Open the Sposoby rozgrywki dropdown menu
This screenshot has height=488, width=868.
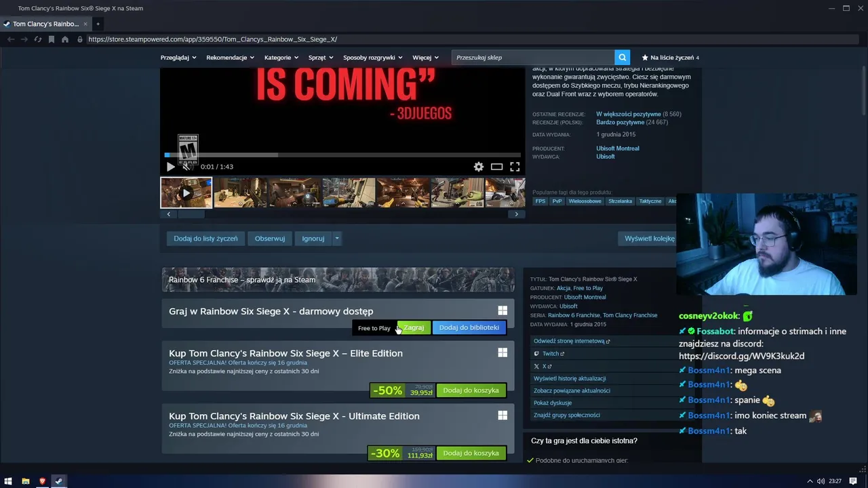pyautogui.click(x=373, y=58)
